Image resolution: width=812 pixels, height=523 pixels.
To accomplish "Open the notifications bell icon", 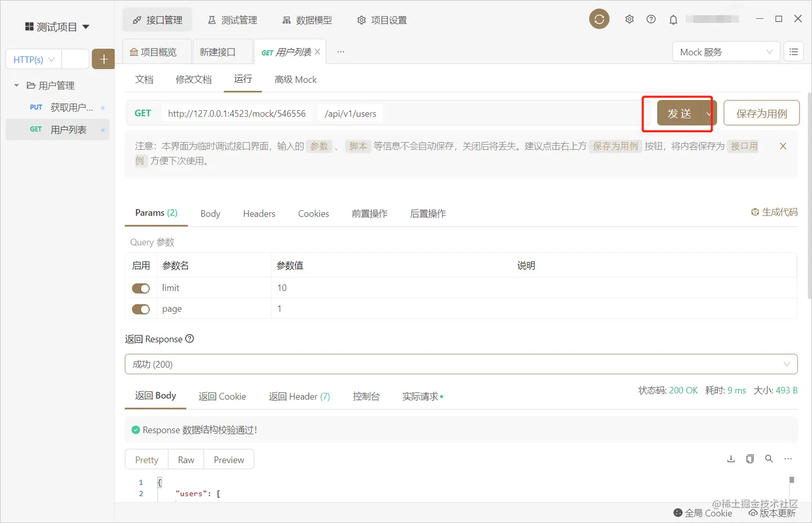I will [673, 20].
